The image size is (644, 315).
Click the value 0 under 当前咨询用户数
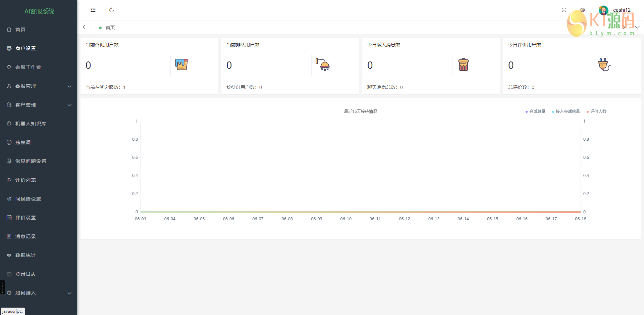click(88, 65)
